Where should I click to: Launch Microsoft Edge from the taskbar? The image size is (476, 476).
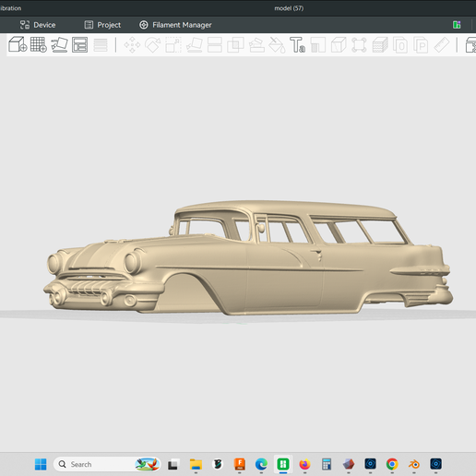point(261,464)
